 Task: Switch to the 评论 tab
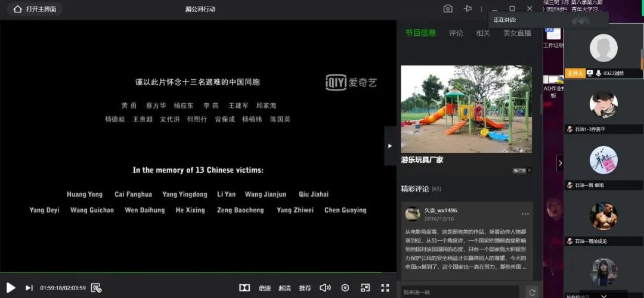coord(456,33)
